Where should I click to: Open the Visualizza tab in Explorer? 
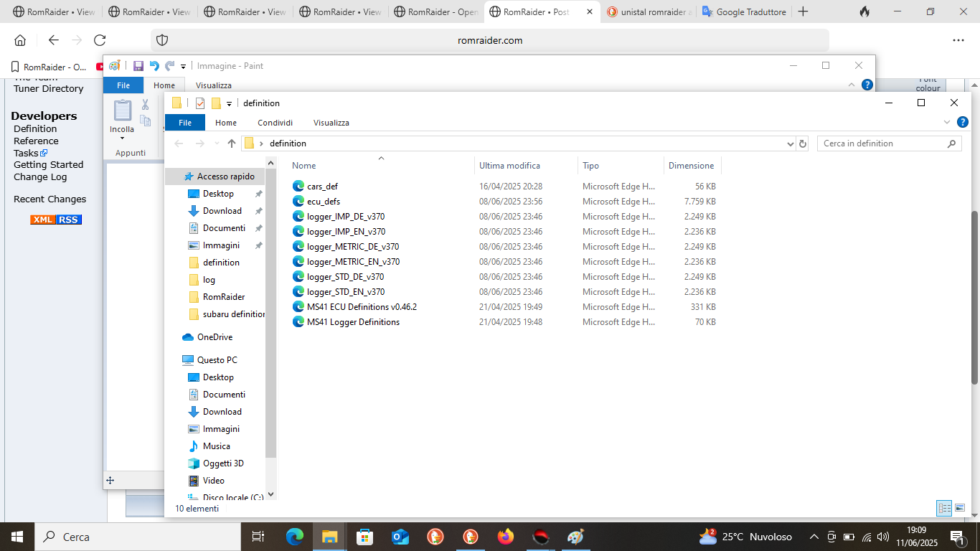331,123
